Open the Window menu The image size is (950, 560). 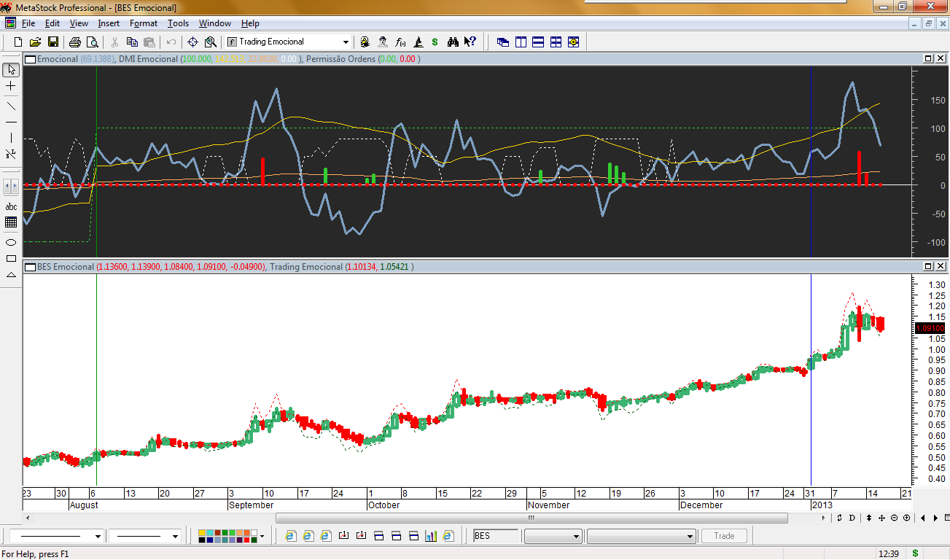[215, 23]
